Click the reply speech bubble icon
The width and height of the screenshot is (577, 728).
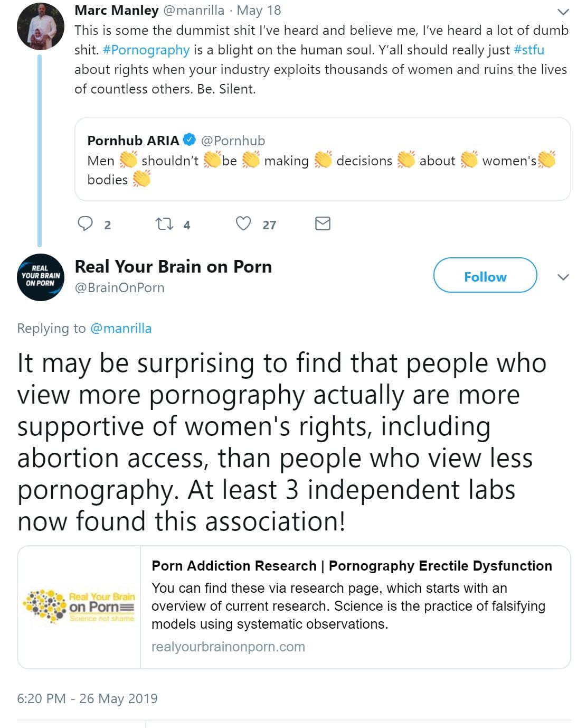(x=85, y=224)
